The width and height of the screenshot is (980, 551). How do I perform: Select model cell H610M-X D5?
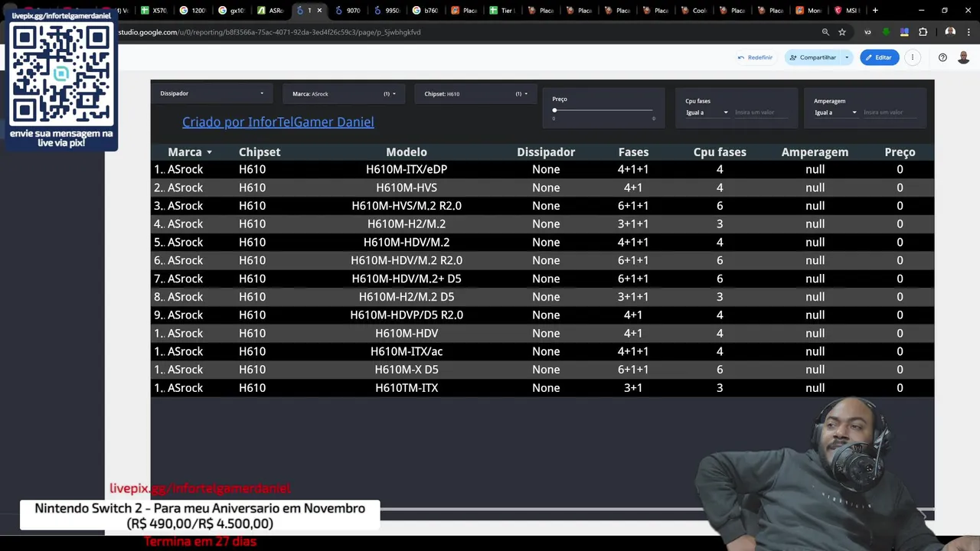(x=407, y=370)
